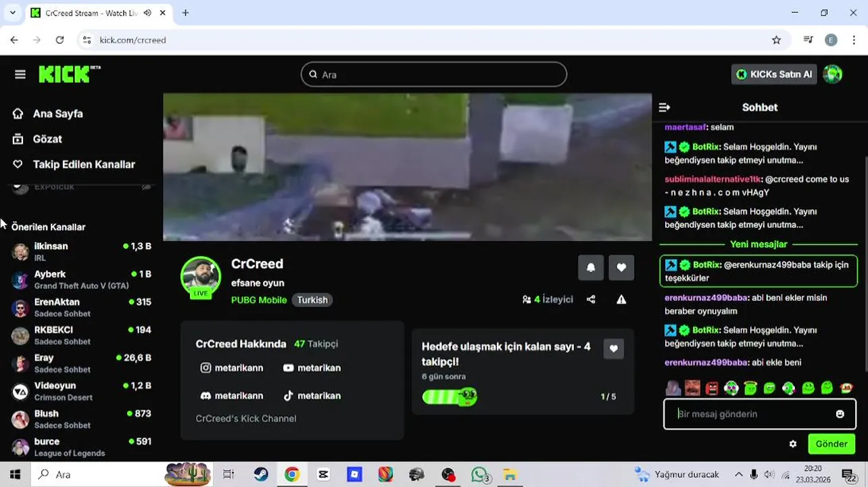Open the tab search dropdown arrow
868x487 pixels.
point(12,13)
